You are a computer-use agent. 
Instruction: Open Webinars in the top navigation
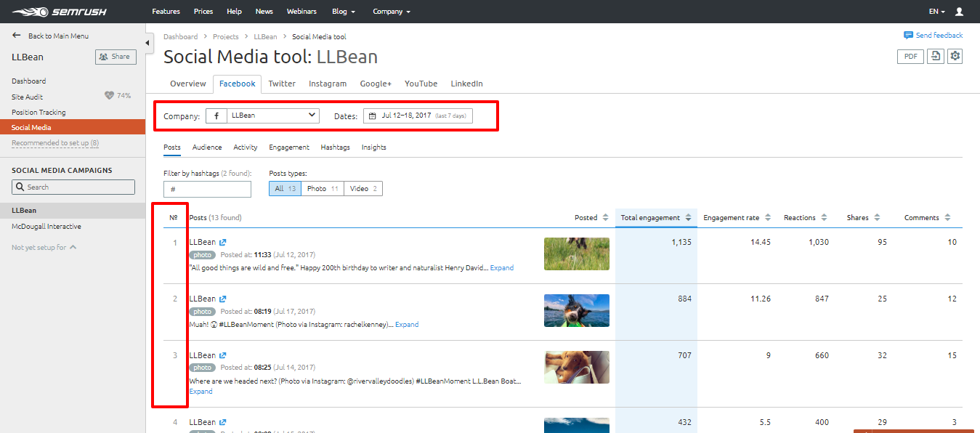point(301,12)
